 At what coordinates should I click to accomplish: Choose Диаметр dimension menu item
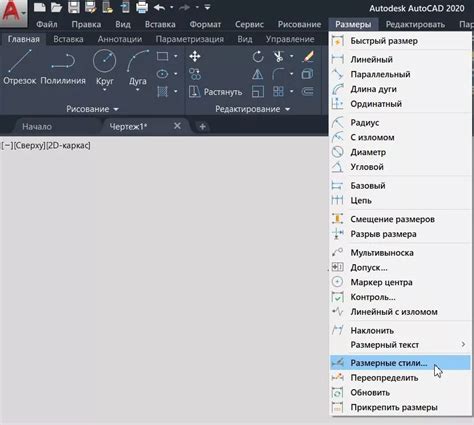(400, 152)
